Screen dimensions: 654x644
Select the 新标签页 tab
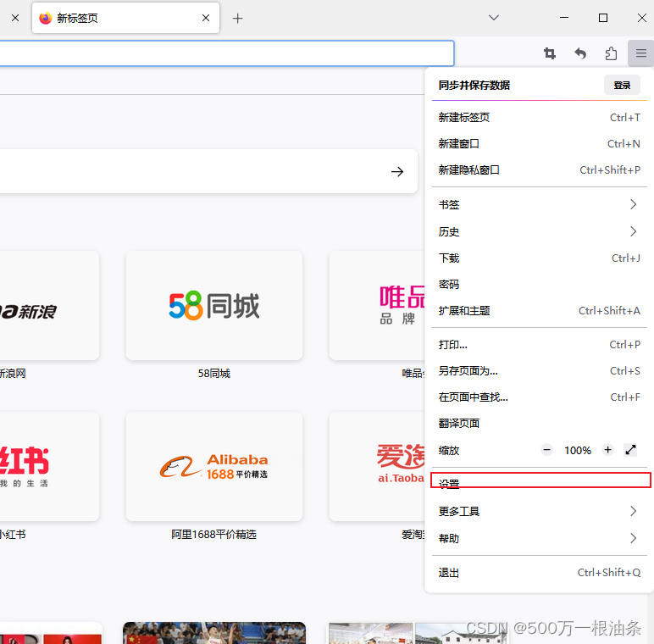pyautogui.click(x=125, y=18)
